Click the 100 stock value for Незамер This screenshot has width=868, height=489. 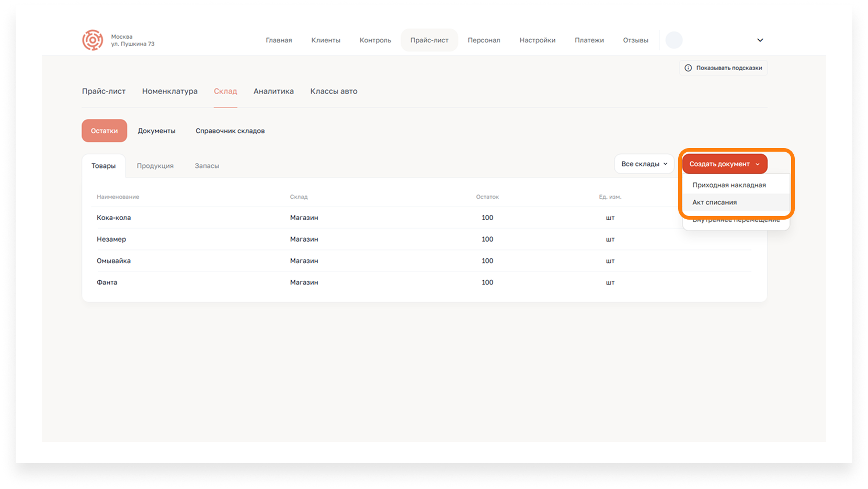tap(487, 239)
